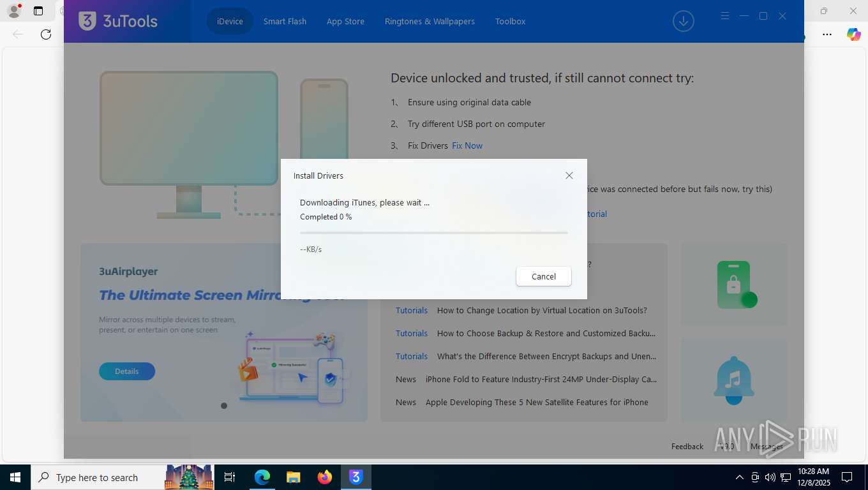Open the browser Copilot icon

tap(853, 34)
